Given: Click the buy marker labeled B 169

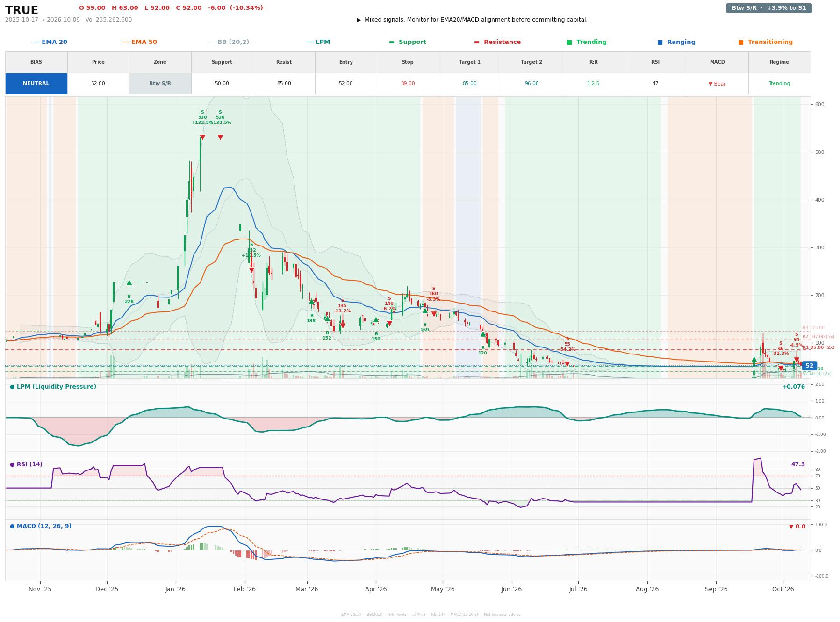Looking at the screenshot, I should (x=425, y=311).
